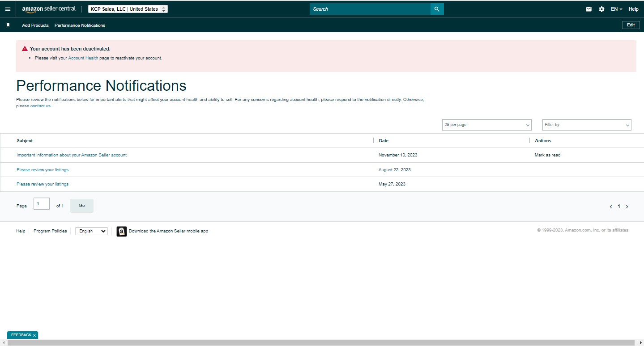
Task: Focus the top Search field
Action: 370,9
